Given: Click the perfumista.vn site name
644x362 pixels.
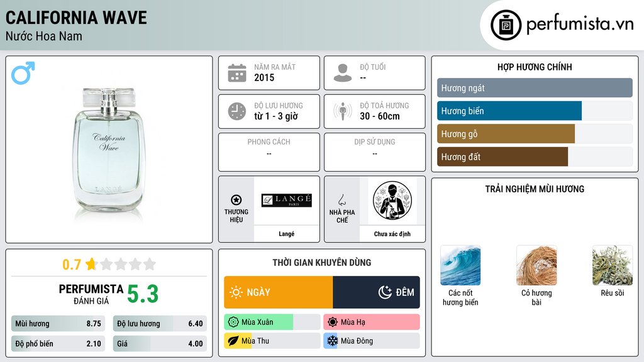Looking at the screenshot, I should tap(580, 25).
